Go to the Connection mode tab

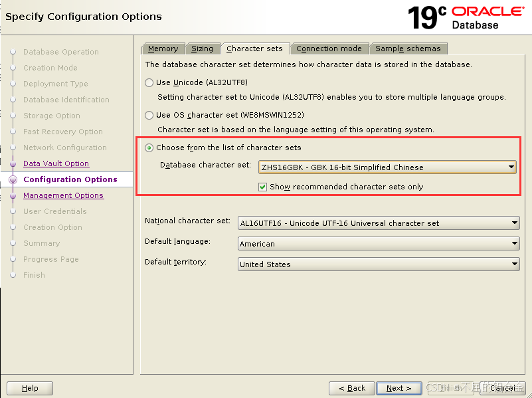click(329, 49)
